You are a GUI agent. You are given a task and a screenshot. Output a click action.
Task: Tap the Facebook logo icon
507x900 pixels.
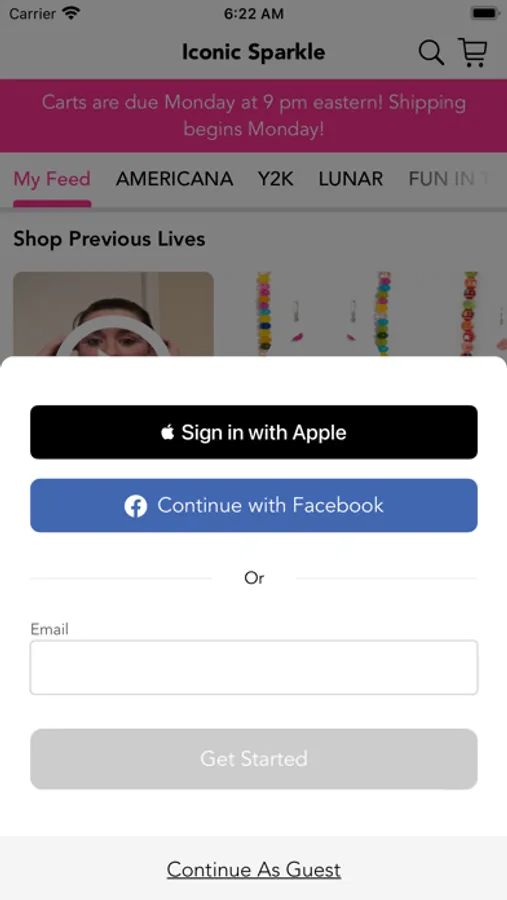coord(136,506)
